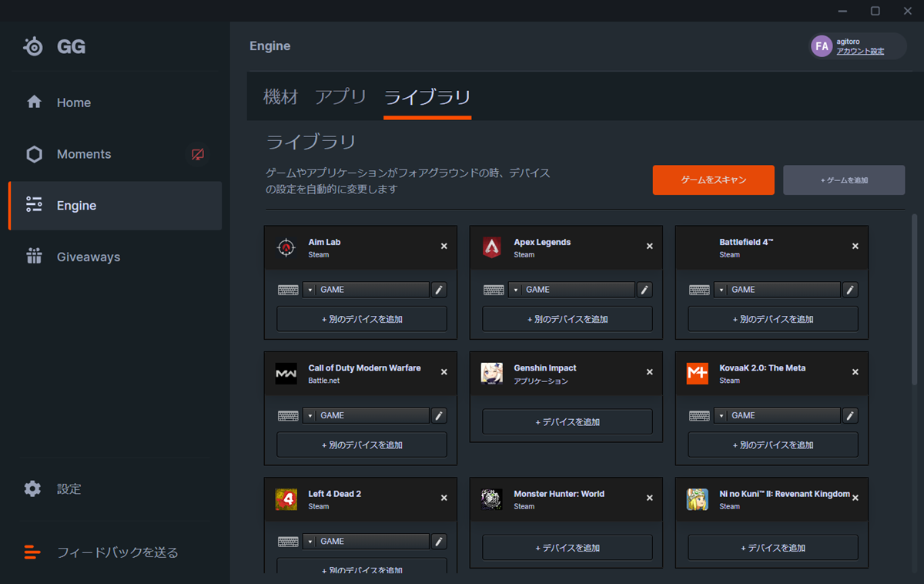Image resolution: width=924 pixels, height=584 pixels.
Task: Open the Aim Lab GAME config dropdown
Action: click(366, 290)
